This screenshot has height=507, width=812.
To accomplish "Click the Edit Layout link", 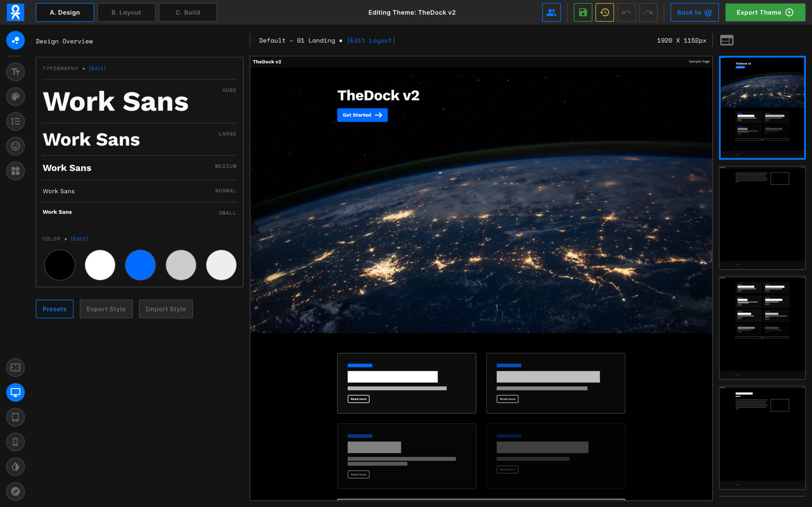I will click(x=371, y=41).
